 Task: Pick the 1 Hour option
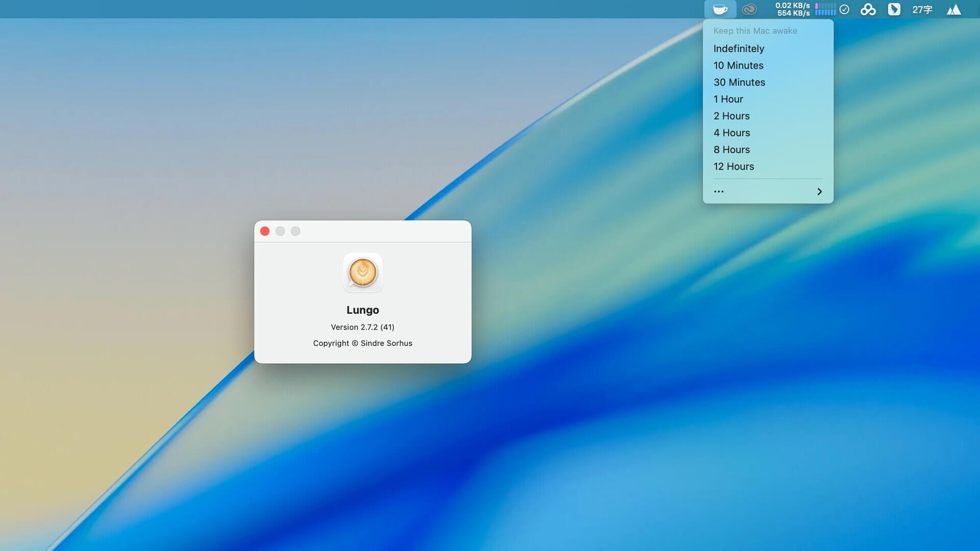(728, 99)
